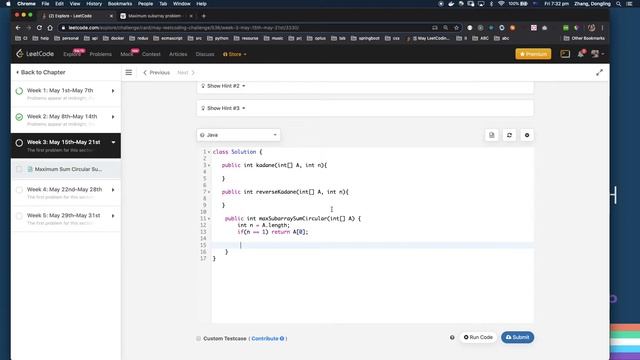The height and width of the screenshot is (360, 640).
Task: Click the fullscreen expand icon
Action: coord(599,73)
